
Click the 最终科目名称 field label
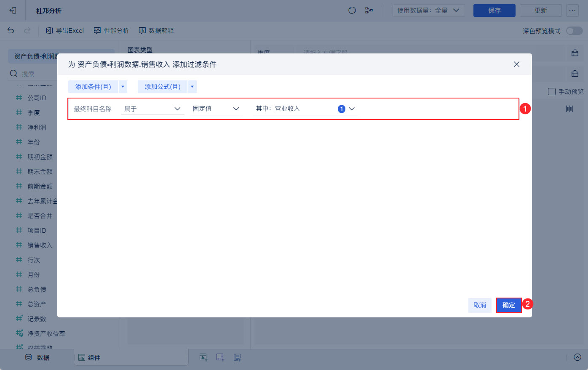93,109
